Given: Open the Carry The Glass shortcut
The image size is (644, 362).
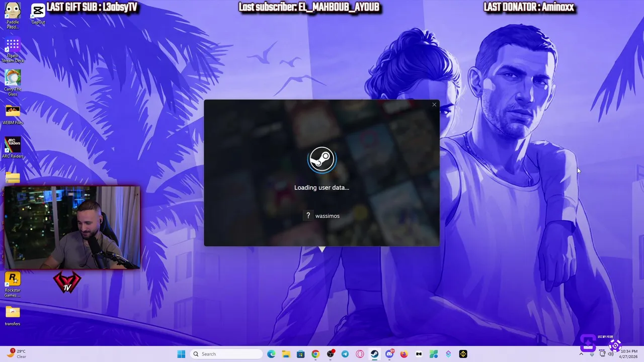Looking at the screenshot, I should tap(13, 83).
